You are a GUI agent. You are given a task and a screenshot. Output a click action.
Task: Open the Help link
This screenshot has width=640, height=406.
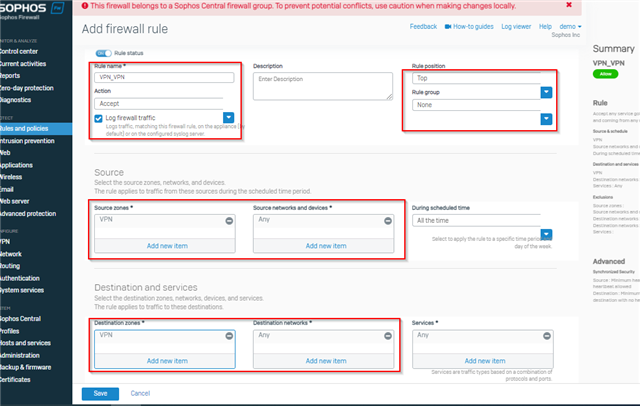545,27
